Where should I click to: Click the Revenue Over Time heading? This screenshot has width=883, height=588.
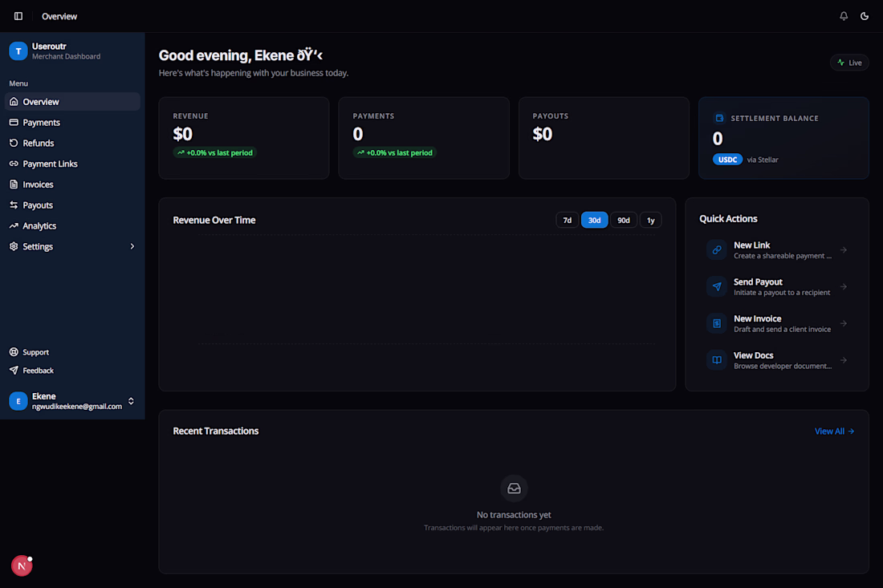tap(214, 220)
